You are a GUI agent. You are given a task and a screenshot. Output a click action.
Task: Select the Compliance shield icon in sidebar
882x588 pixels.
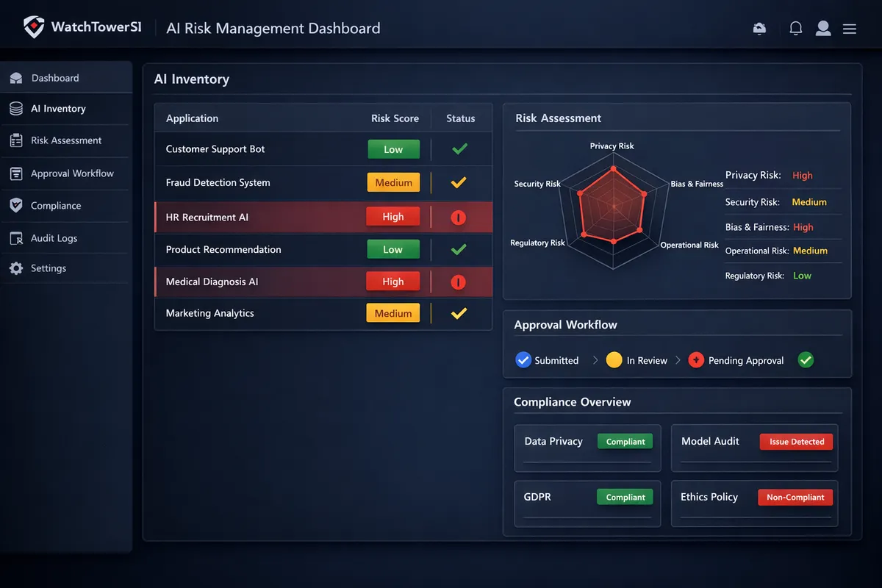click(16, 206)
